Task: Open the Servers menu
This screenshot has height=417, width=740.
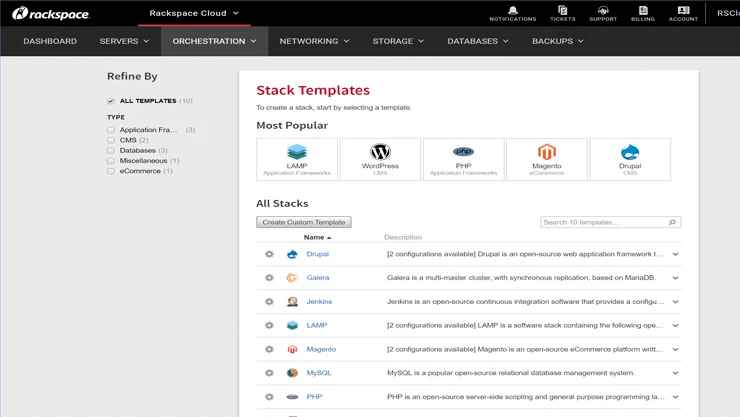Action: pyautogui.click(x=124, y=41)
